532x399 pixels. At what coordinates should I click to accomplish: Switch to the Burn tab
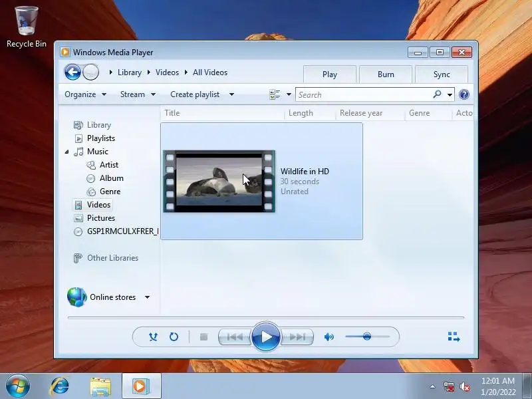click(386, 74)
